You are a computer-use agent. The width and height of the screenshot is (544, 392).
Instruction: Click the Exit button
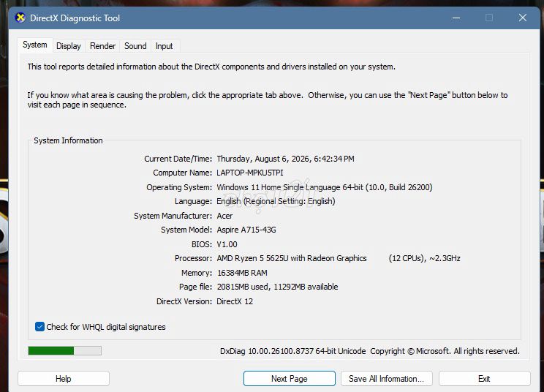[x=484, y=379]
